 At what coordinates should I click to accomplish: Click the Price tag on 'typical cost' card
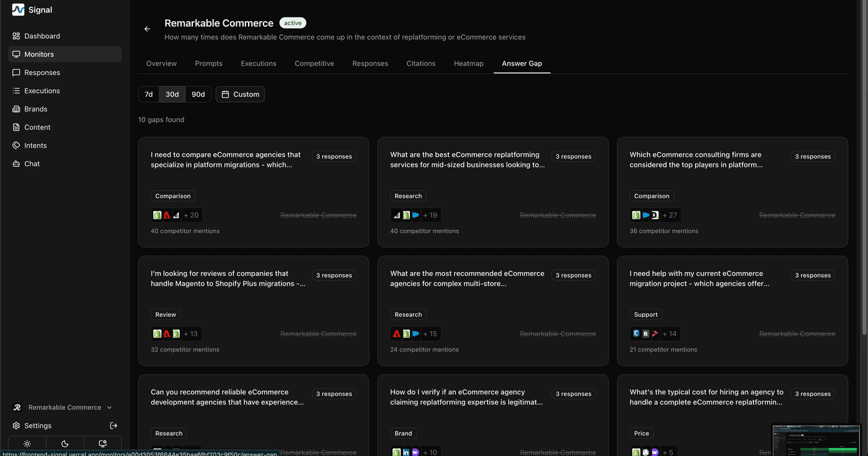point(642,434)
